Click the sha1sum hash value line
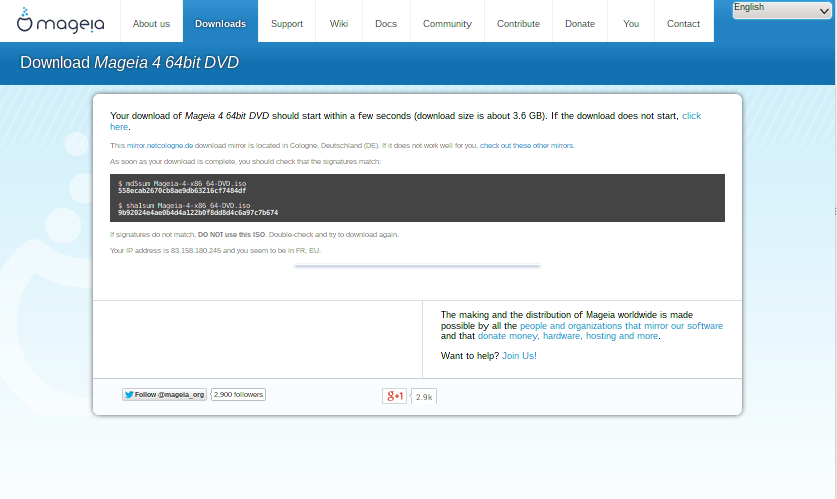 (x=198, y=212)
